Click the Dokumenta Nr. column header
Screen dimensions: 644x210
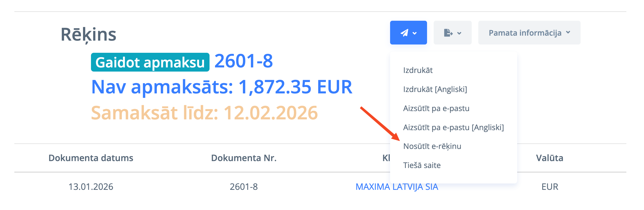point(244,158)
